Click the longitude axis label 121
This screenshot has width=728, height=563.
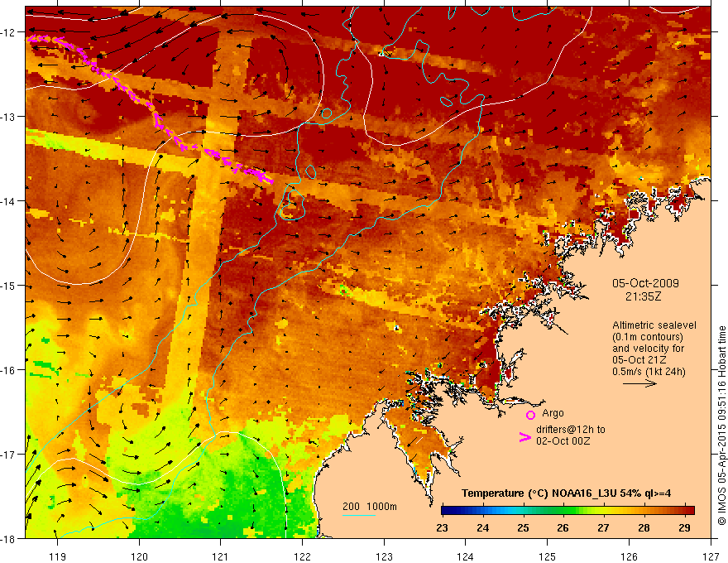click(221, 556)
